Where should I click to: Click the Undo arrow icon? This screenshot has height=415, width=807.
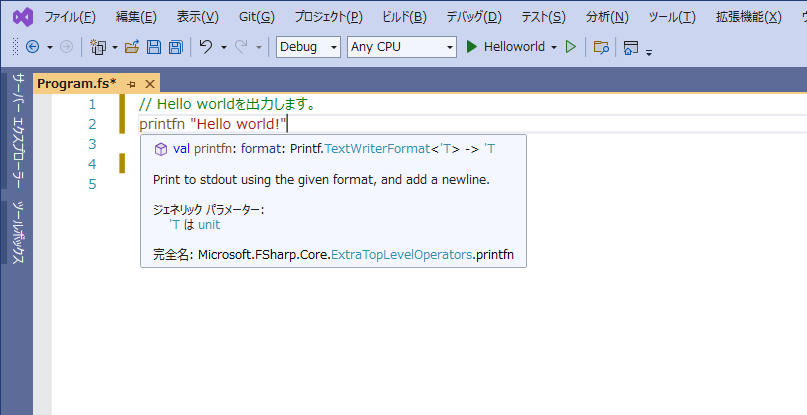206,47
